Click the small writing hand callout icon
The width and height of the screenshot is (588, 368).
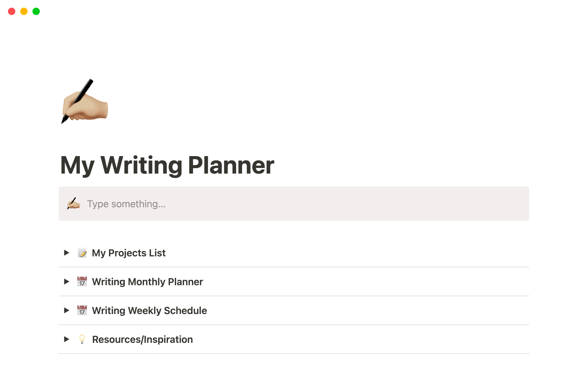[73, 204]
